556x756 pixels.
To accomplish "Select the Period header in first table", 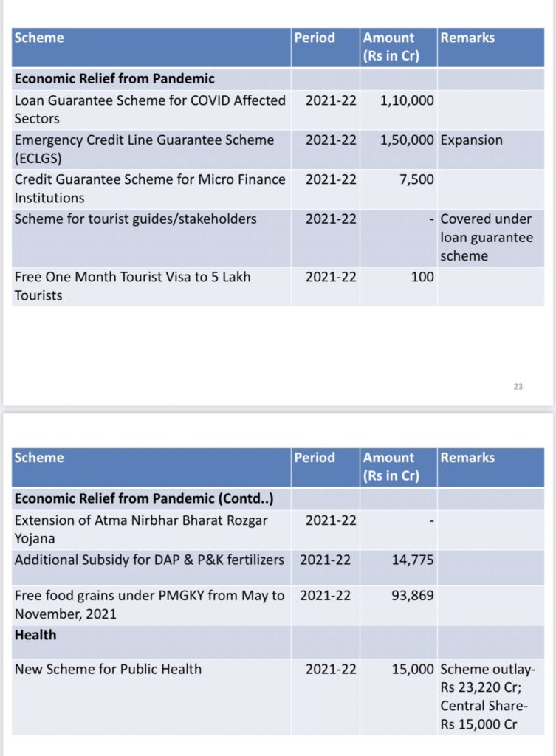I will pyautogui.click(x=315, y=38).
